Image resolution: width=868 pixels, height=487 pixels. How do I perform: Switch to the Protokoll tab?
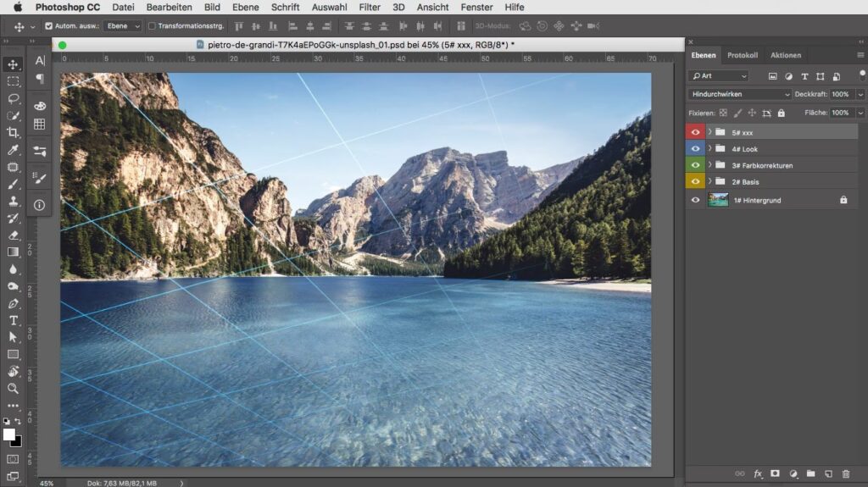743,55
